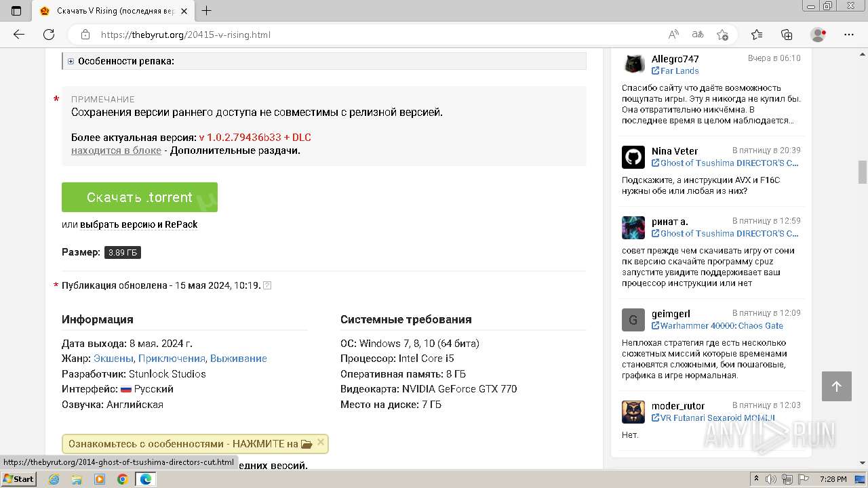Viewport: 868px width, 488px height.
Task: Open the Windows Start menu
Action: 19,479
